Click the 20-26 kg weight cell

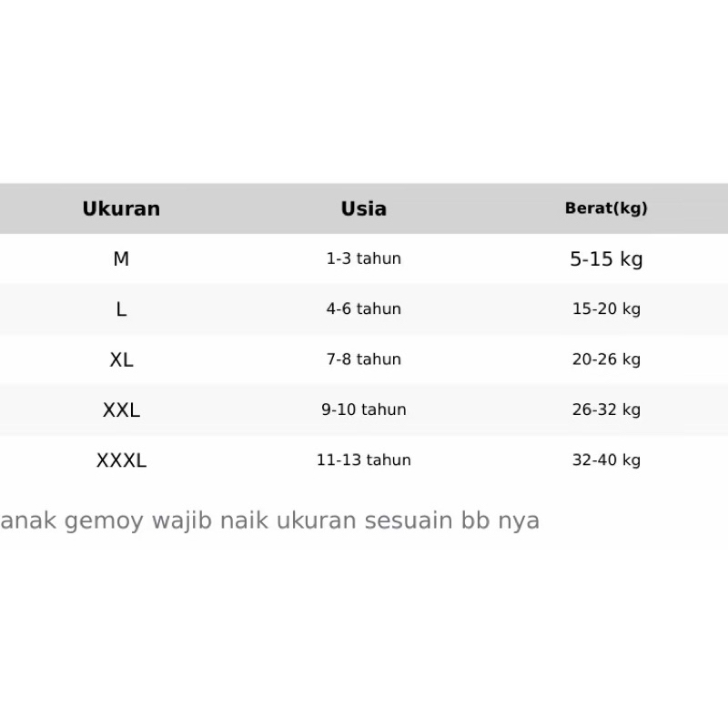tap(606, 359)
